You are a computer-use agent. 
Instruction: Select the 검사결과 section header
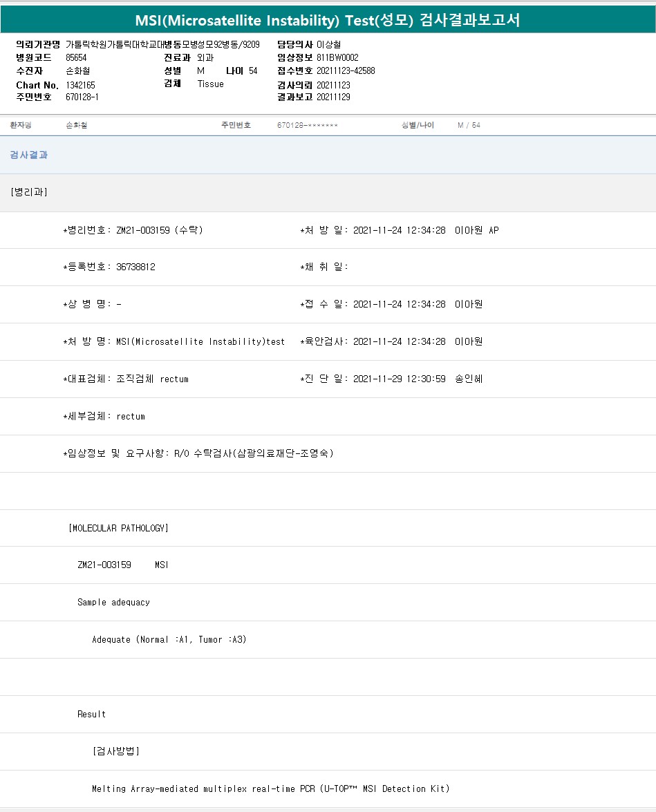[x=29, y=155]
